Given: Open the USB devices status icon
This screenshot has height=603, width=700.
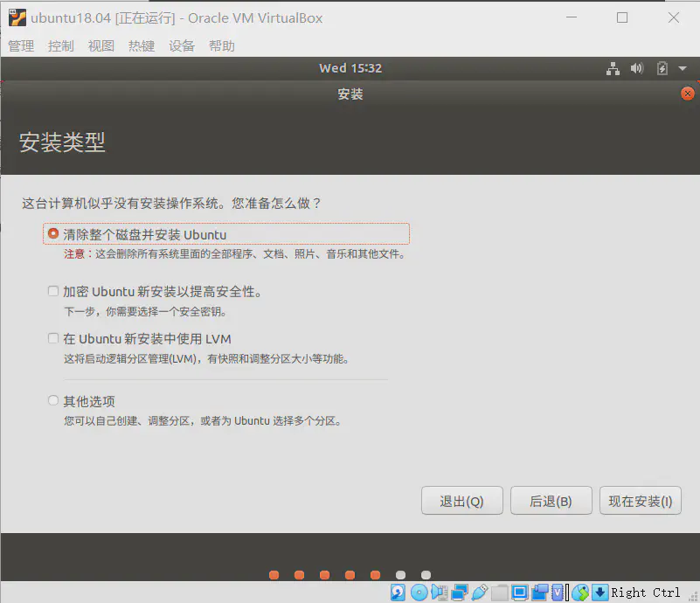Looking at the screenshot, I should (x=481, y=592).
